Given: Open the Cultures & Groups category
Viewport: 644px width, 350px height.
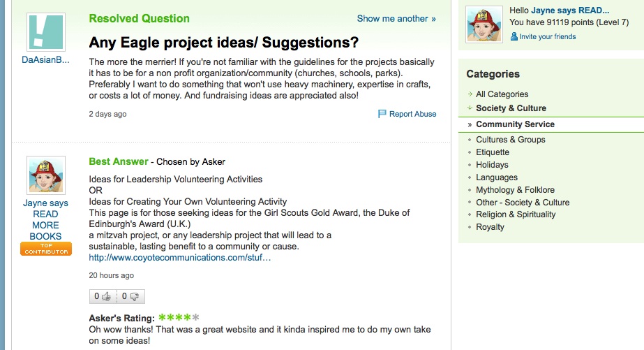Looking at the screenshot, I should [x=511, y=140].
